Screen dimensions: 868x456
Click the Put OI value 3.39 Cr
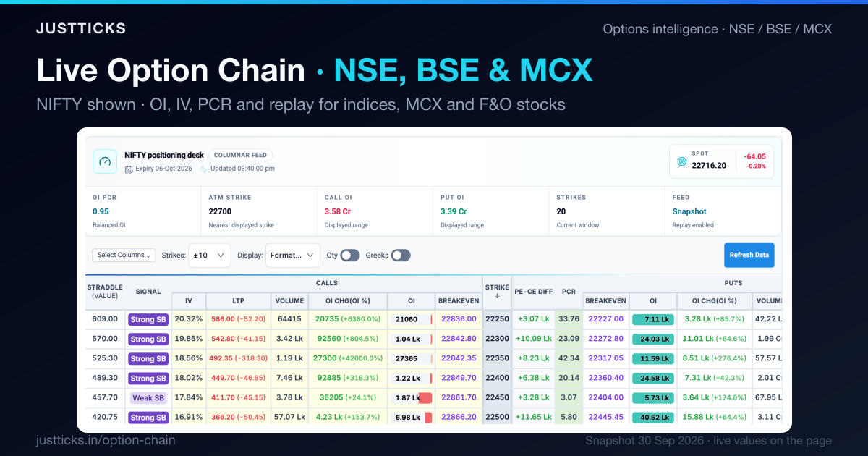tap(454, 212)
